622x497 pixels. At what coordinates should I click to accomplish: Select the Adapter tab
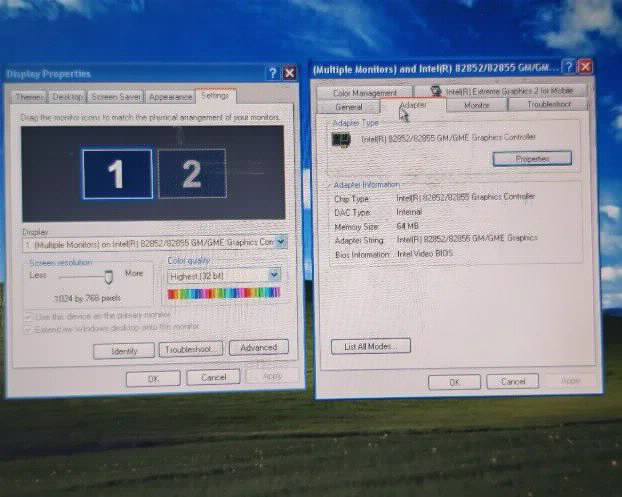(413, 106)
